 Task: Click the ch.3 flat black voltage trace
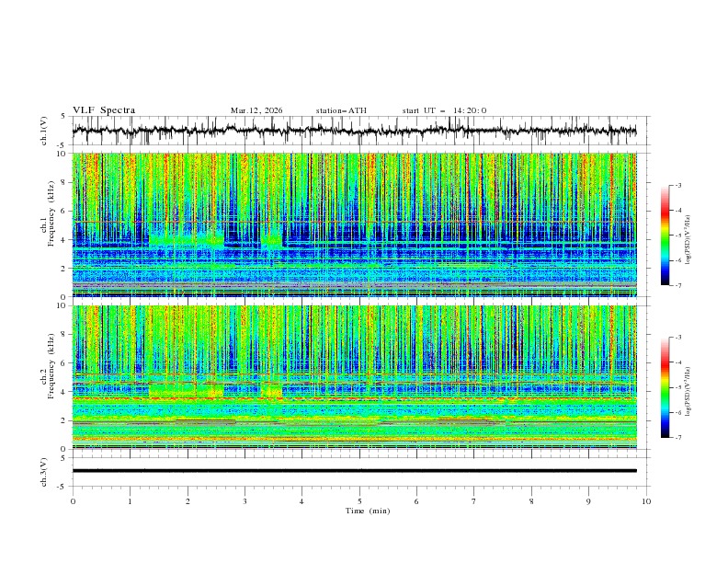[354, 471]
